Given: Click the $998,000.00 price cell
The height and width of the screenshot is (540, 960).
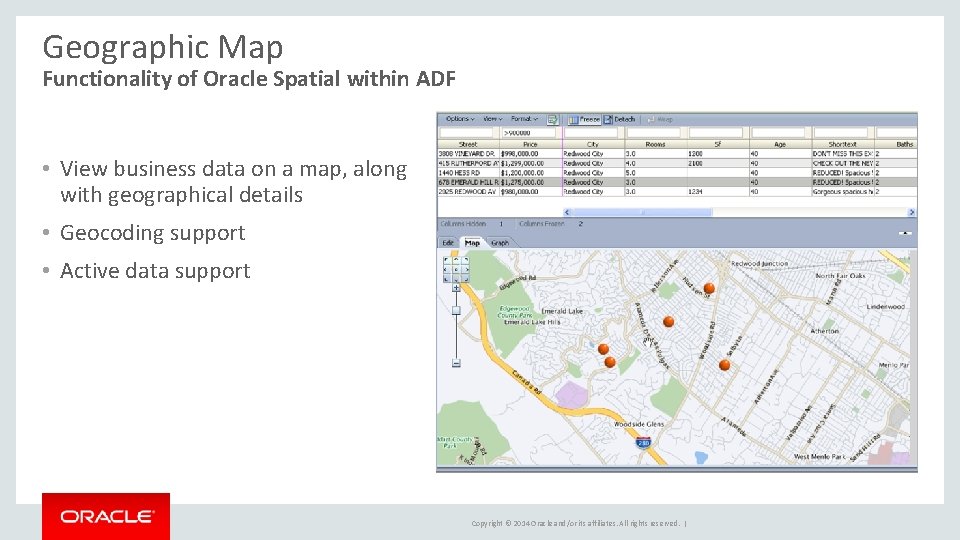Looking at the screenshot, I should point(531,154).
